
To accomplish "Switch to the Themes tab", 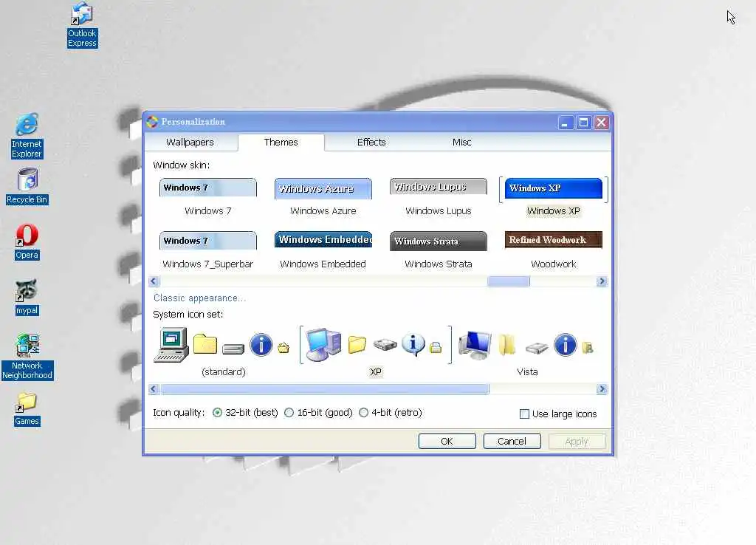I will point(281,143).
